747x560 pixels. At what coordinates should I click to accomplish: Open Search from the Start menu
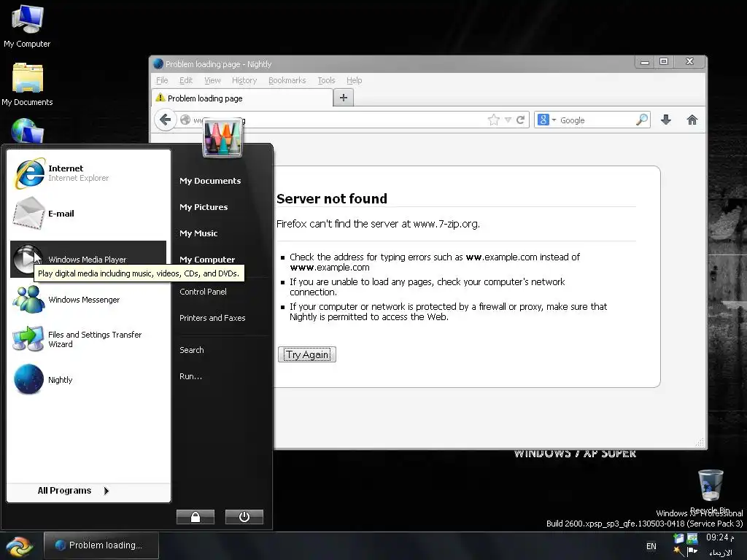(x=192, y=349)
